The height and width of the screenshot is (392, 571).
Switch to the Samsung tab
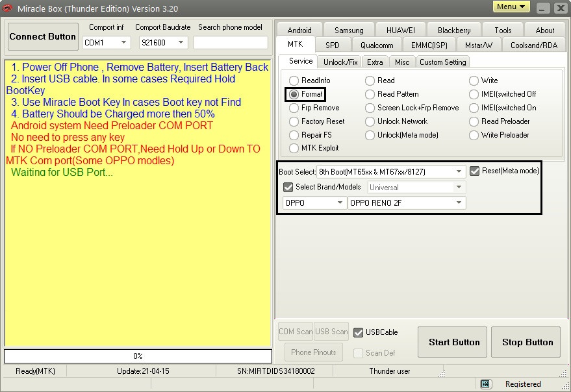349,31
